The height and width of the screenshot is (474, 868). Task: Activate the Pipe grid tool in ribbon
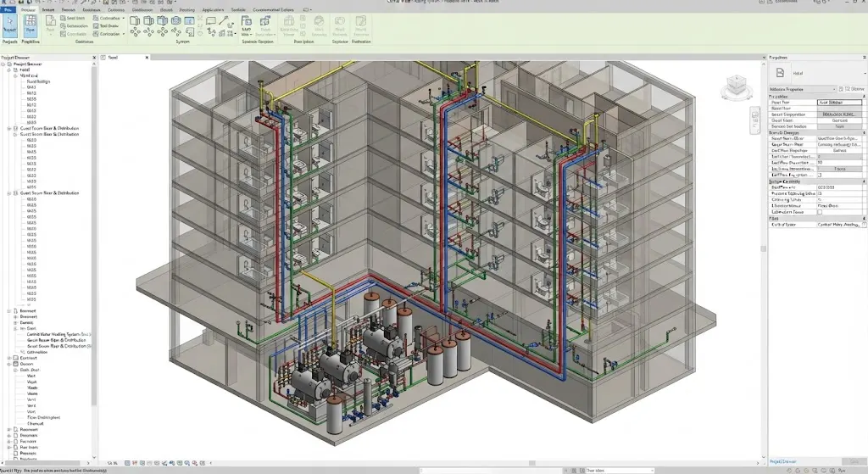[31, 26]
